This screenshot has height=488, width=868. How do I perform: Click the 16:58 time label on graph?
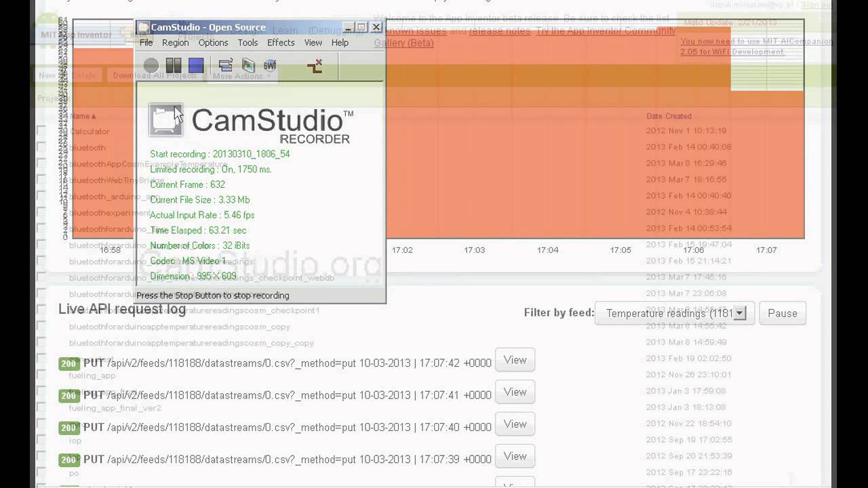(111, 250)
